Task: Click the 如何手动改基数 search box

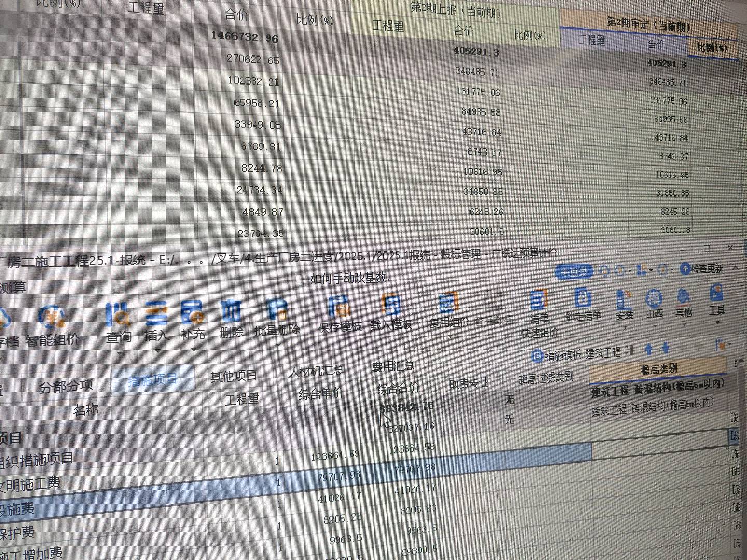Action: click(x=349, y=278)
